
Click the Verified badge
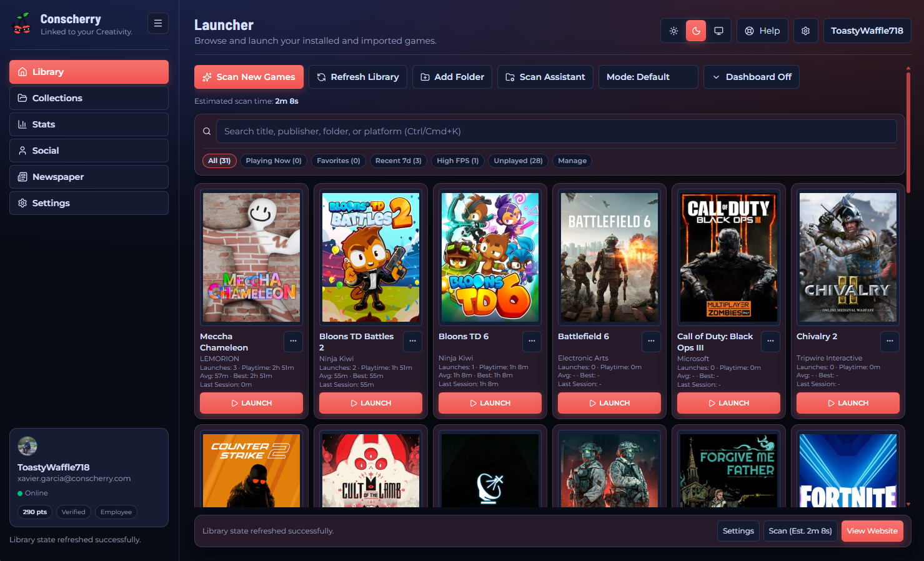(74, 512)
